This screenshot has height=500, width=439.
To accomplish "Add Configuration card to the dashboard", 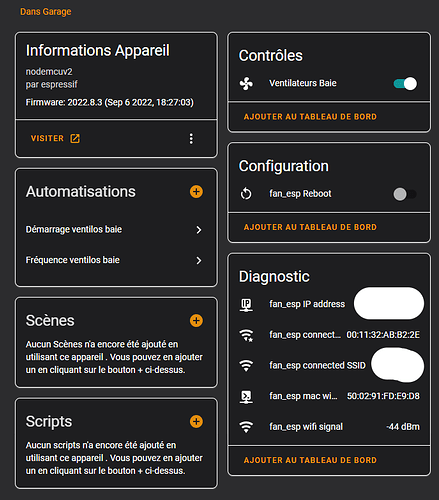I will (310, 227).
